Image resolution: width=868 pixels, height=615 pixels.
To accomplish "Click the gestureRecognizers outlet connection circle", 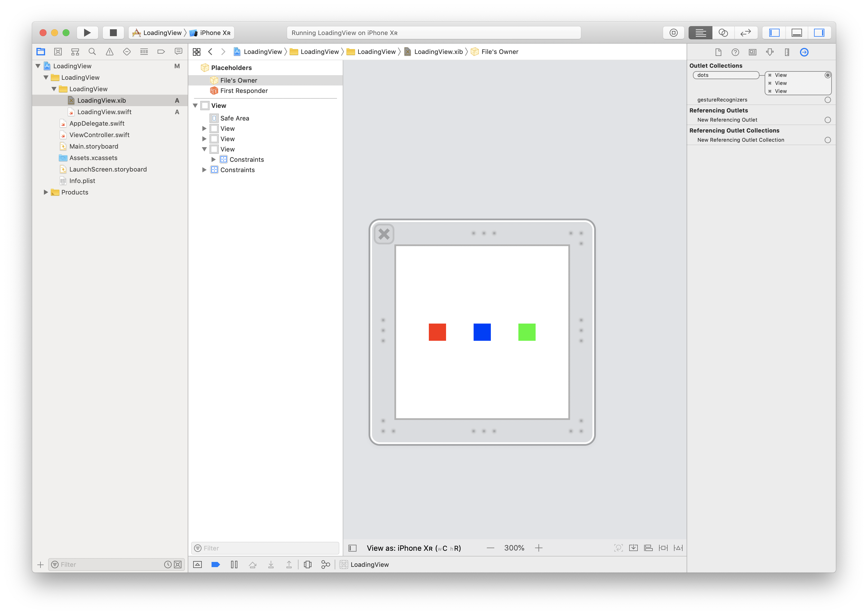I will click(828, 100).
